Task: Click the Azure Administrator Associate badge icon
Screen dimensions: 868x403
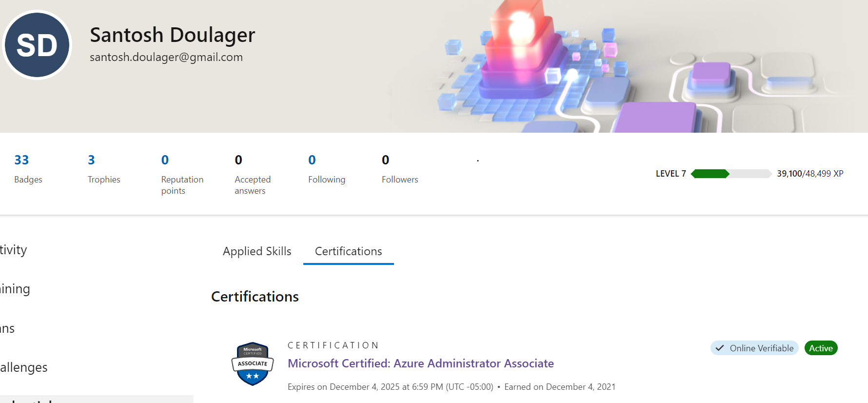Action: point(253,364)
